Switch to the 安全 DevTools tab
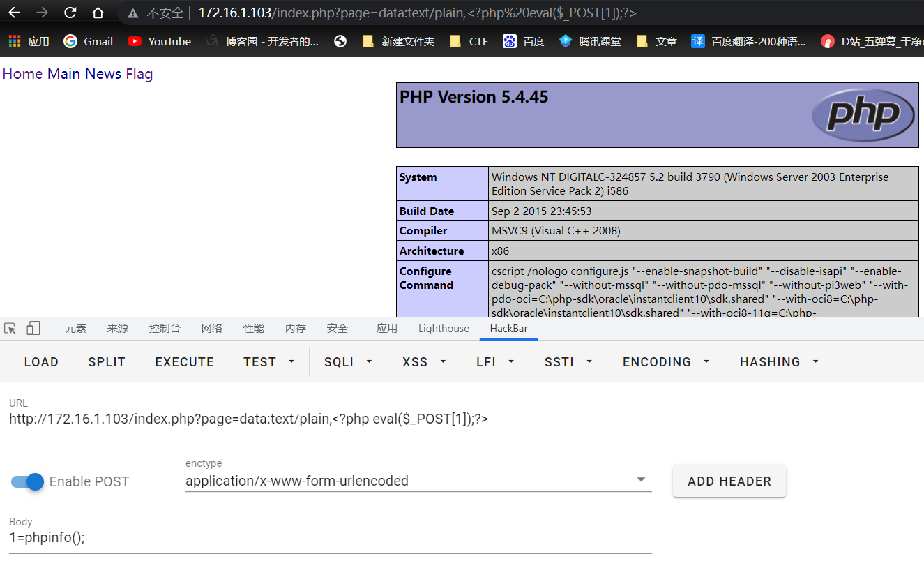The height and width of the screenshot is (568, 924). 338,329
